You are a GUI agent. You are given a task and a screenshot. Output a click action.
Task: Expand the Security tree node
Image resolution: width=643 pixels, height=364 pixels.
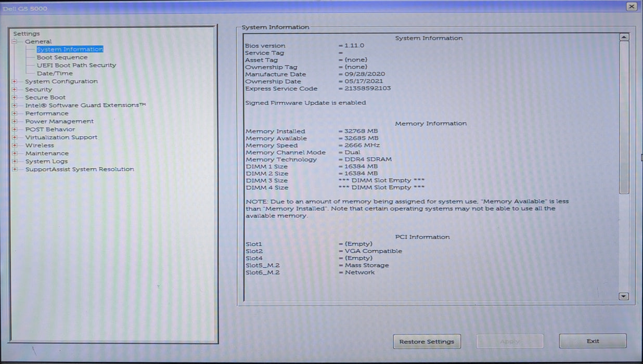click(15, 89)
